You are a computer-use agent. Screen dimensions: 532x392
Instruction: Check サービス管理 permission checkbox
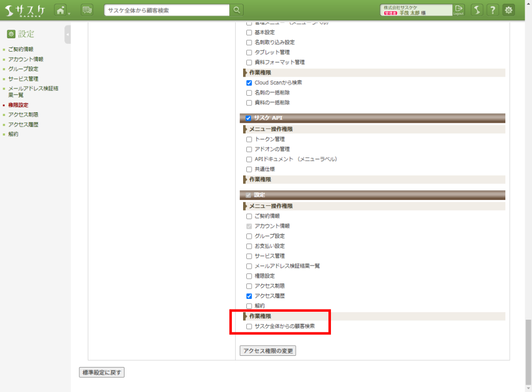click(249, 256)
